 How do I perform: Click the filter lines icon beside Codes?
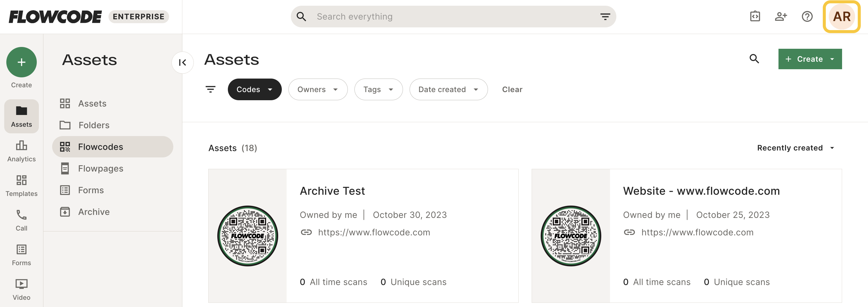tap(211, 89)
